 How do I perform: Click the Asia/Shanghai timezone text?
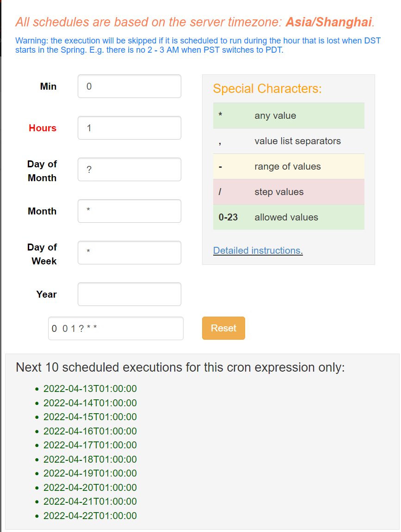329,22
